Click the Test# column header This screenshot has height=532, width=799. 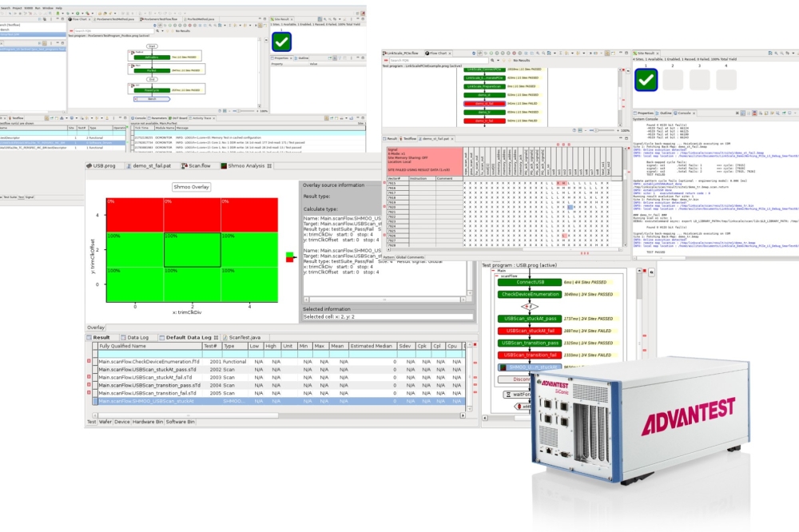coord(213,346)
